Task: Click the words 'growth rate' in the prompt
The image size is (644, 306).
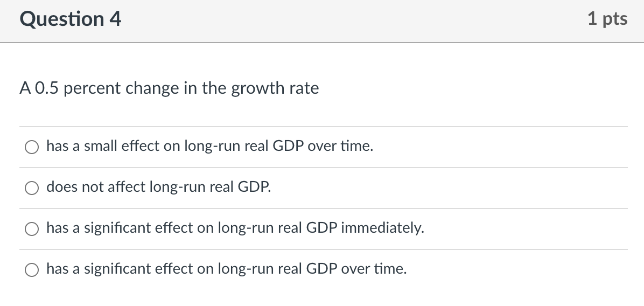Action: (275, 89)
